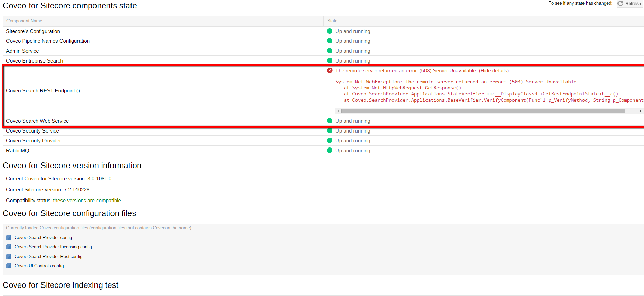Screen dimensions: 644x296
Task: Click the stack trace scroll right arrow
Action: click(x=640, y=111)
